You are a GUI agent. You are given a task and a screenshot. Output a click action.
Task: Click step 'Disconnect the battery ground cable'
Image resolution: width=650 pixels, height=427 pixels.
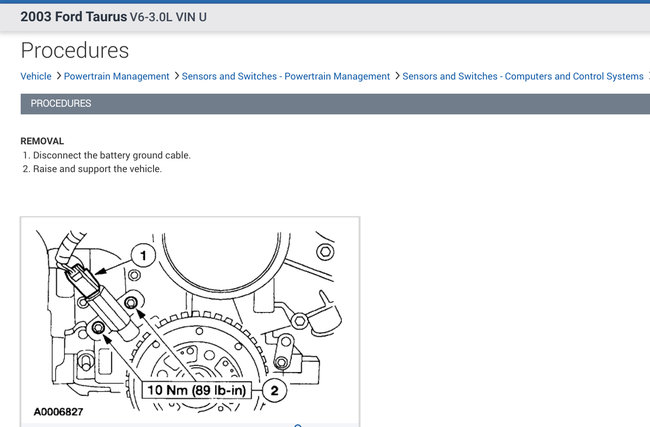(x=112, y=155)
